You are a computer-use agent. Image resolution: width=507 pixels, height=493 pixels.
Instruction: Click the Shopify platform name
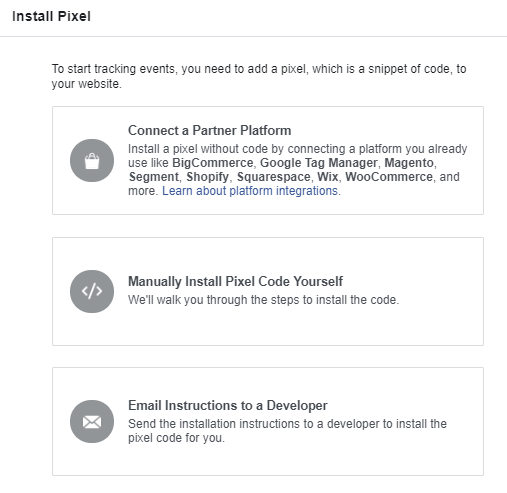click(x=208, y=177)
